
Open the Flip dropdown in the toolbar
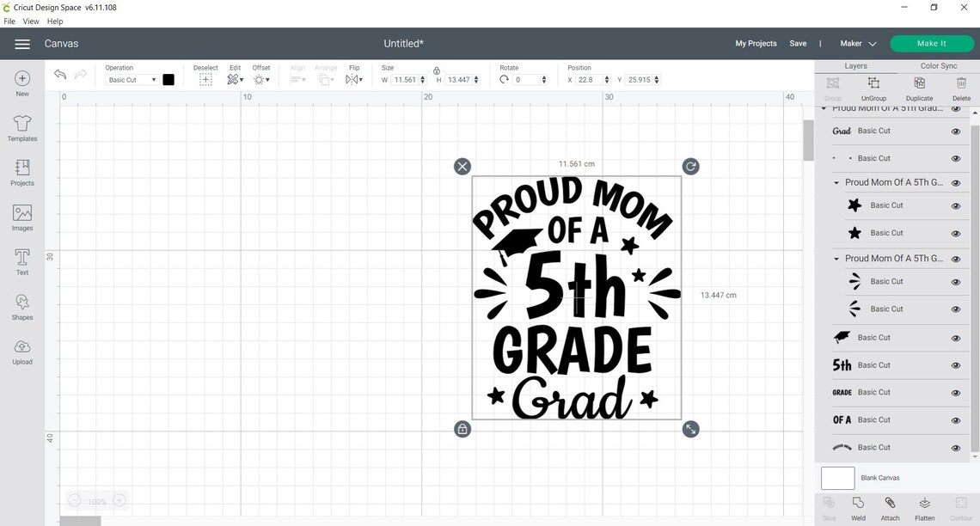pos(355,79)
